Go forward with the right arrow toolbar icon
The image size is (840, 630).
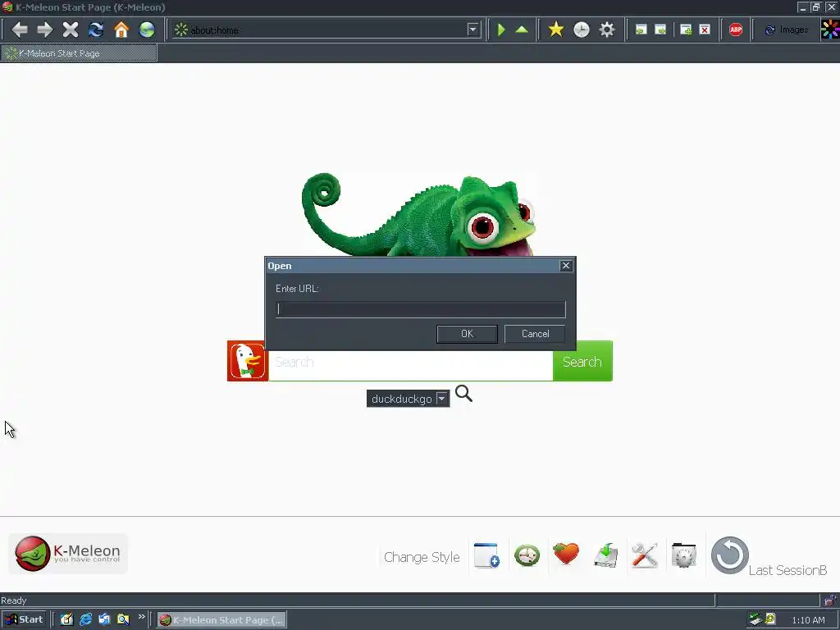(45, 30)
